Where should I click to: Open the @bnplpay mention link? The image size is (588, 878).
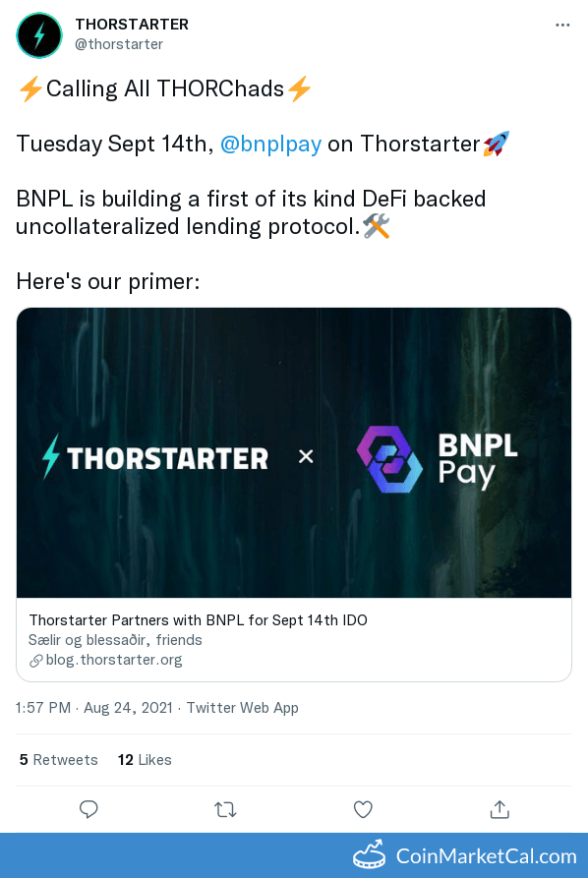(270, 144)
